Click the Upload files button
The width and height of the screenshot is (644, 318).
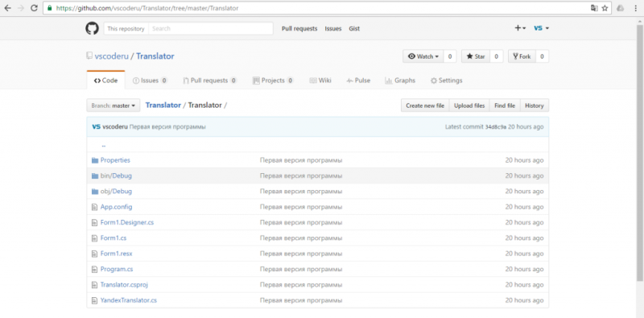(469, 105)
